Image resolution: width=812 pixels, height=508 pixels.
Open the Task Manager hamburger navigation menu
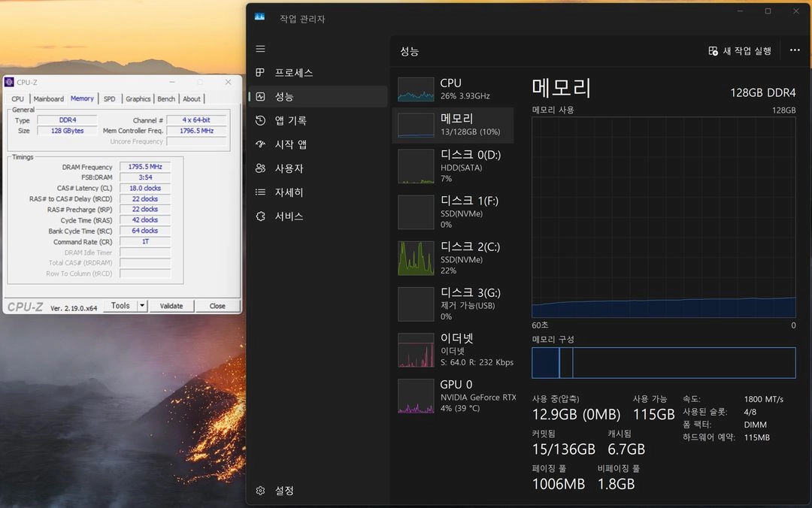click(260, 49)
